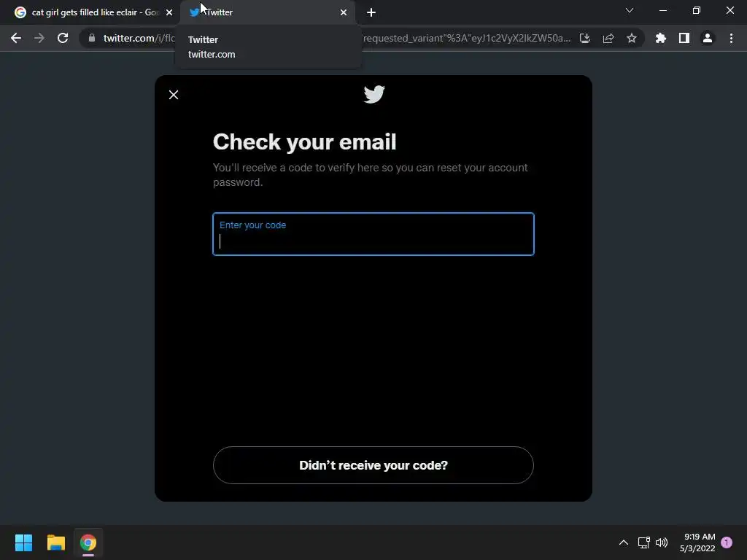Open Chrome profile menu

pos(708,38)
